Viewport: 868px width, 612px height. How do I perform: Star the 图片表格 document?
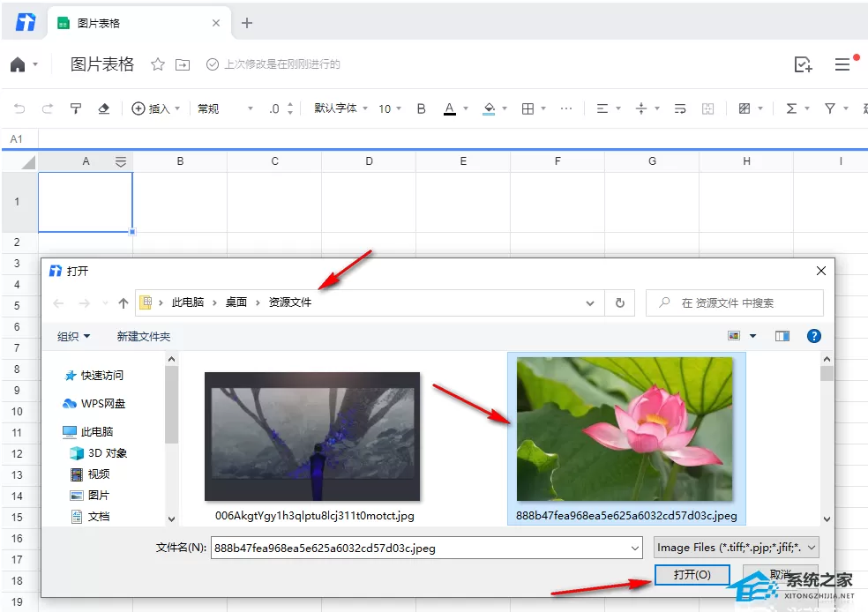click(158, 64)
